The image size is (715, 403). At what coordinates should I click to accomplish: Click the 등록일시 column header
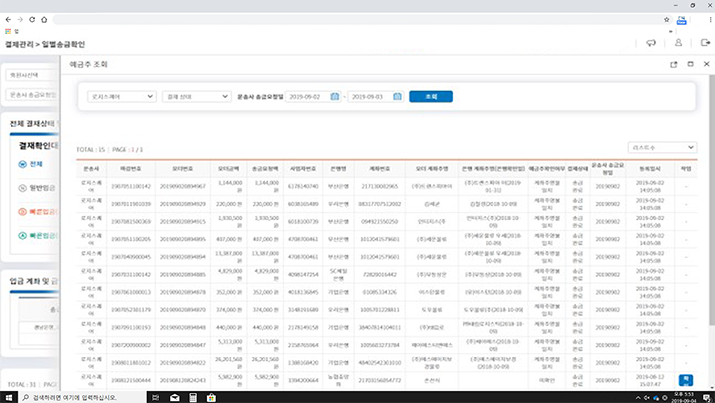[650, 169]
